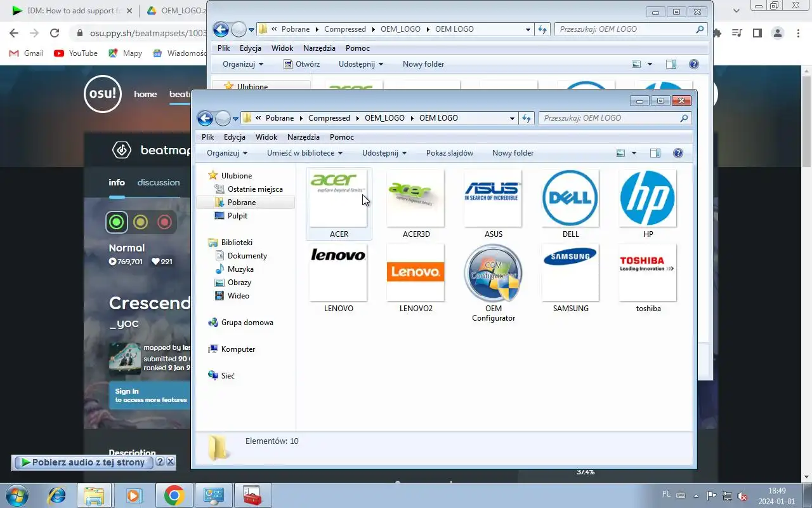Refresh the front Explorer window address bar
The image size is (812, 508).
pyautogui.click(x=527, y=118)
